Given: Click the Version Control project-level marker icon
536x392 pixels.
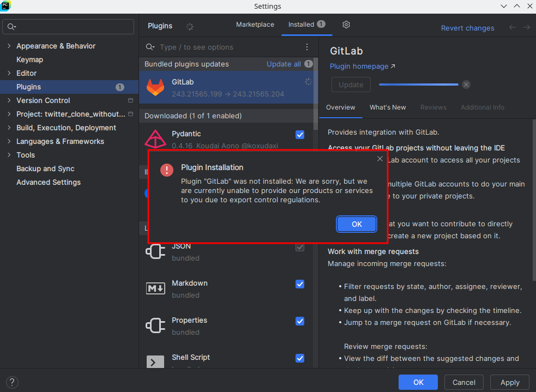Looking at the screenshot, I should coord(130,100).
